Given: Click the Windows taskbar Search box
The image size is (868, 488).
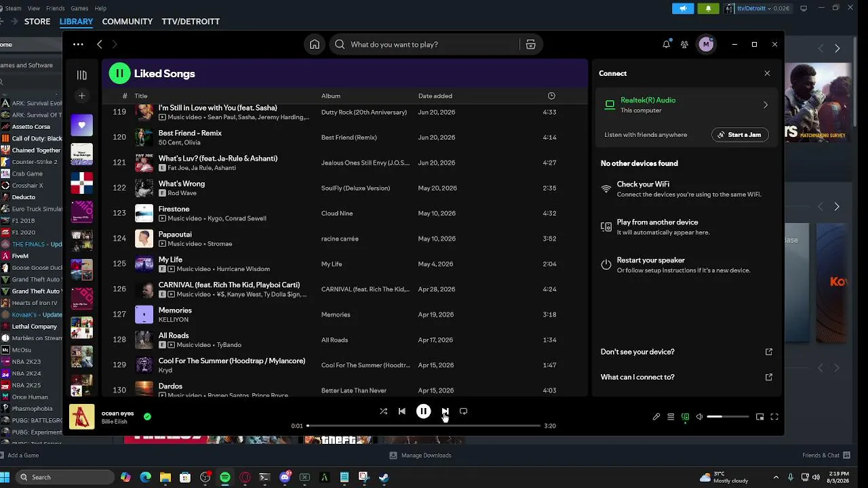Looking at the screenshot, I should click(x=65, y=477).
